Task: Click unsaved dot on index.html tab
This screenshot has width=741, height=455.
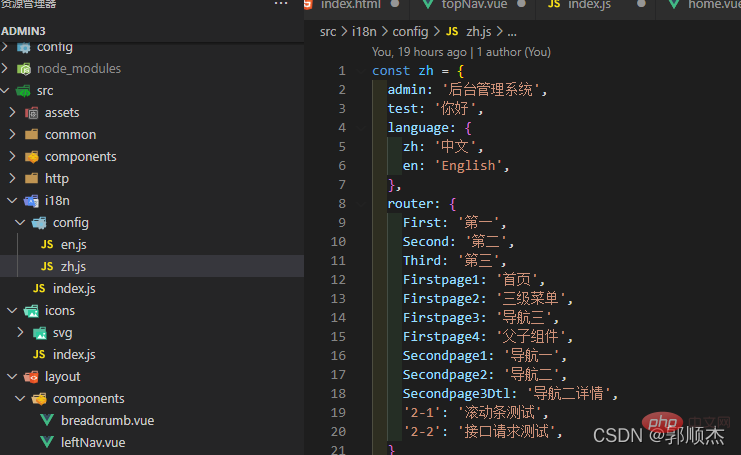Action: pos(395,4)
